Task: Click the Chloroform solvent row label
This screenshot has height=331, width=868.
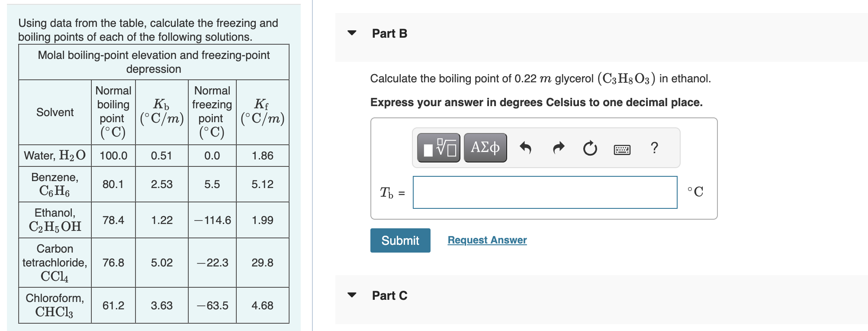Action: click(55, 305)
